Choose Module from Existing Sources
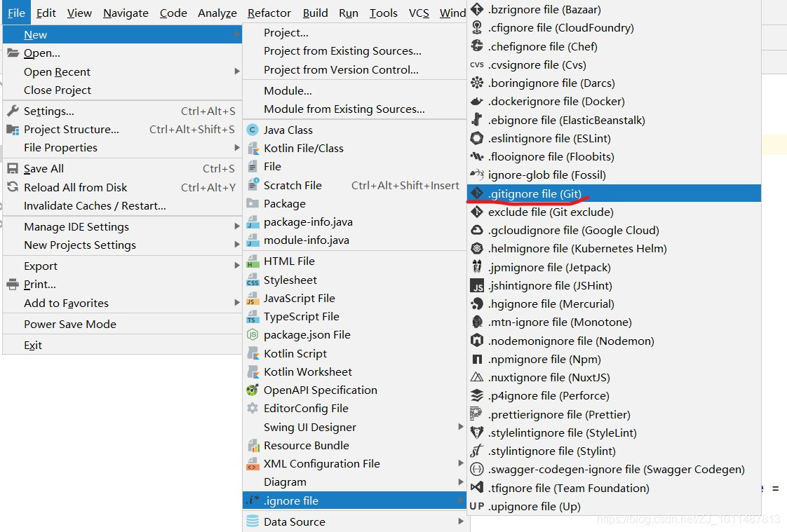Viewport: 787px width, 532px height. (344, 109)
